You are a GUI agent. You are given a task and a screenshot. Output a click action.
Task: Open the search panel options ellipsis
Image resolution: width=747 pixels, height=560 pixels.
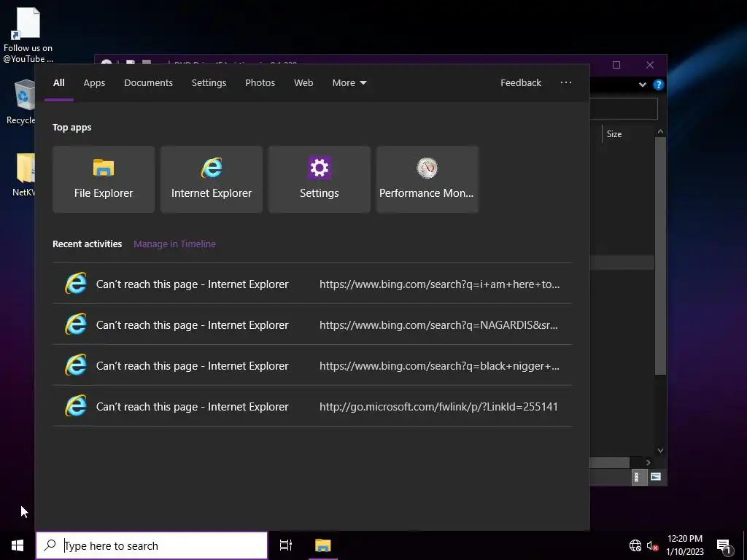point(566,82)
